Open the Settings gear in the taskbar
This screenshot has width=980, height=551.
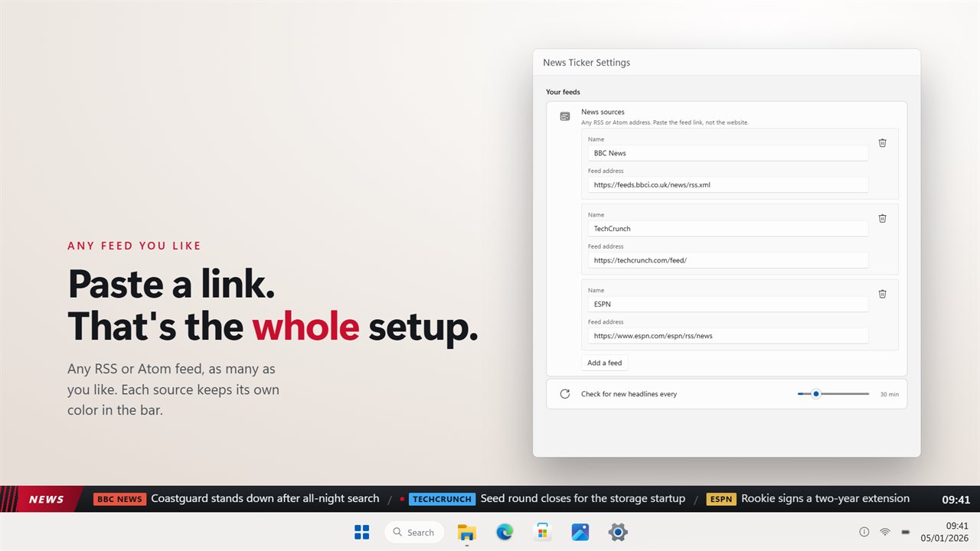618,532
